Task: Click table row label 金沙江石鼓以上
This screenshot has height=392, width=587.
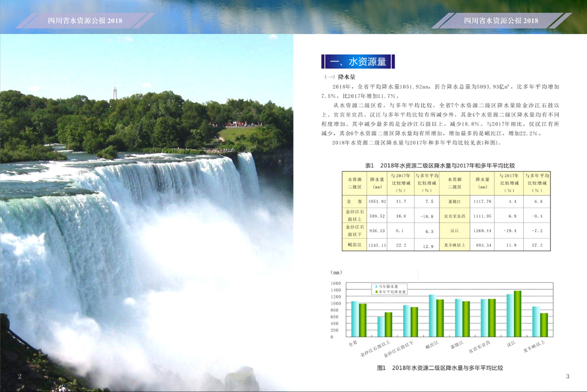Action: coord(354,214)
